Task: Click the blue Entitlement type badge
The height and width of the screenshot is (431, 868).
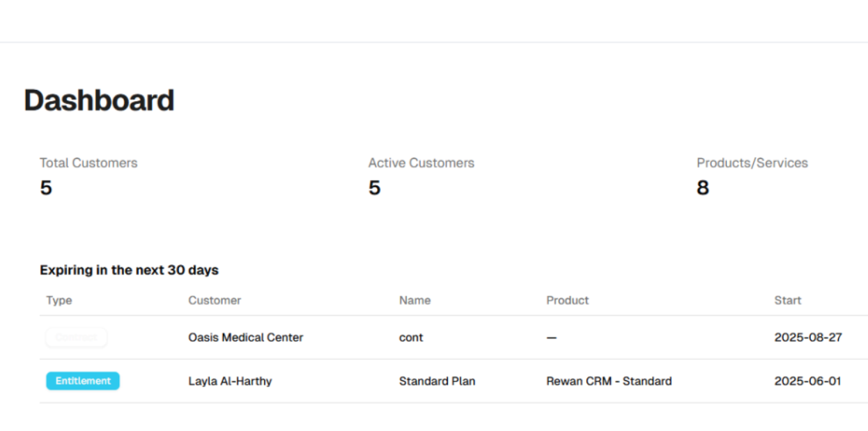Action: point(83,381)
